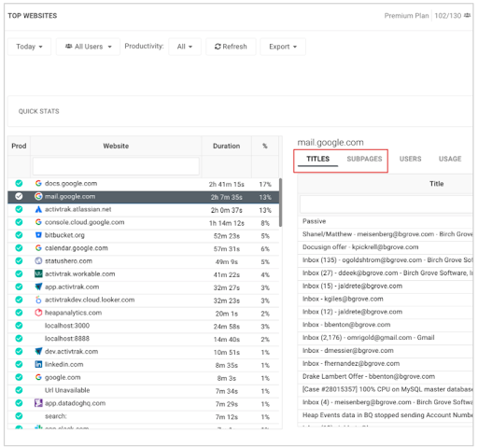The image size is (478, 448).
Task: Click the Refresh button
Action: click(231, 47)
